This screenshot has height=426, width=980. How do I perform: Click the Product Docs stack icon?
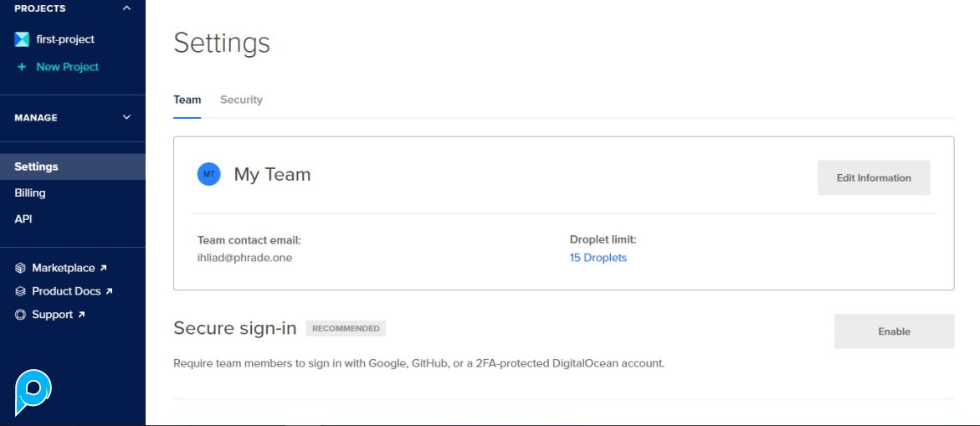click(x=21, y=292)
